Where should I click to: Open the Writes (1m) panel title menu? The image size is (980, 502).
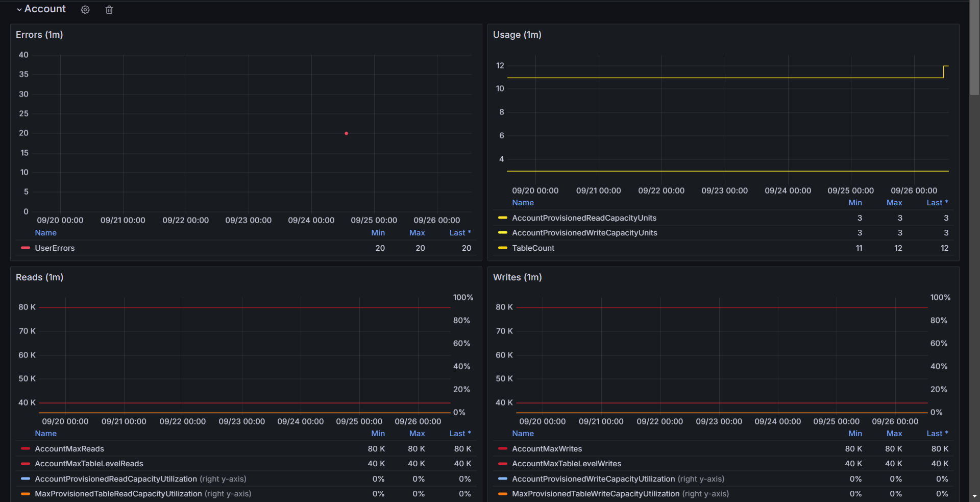click(518, 277)
